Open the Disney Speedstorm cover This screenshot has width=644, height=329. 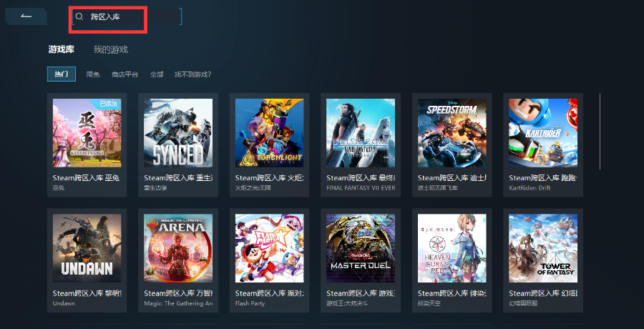click(x=452, y=132)
